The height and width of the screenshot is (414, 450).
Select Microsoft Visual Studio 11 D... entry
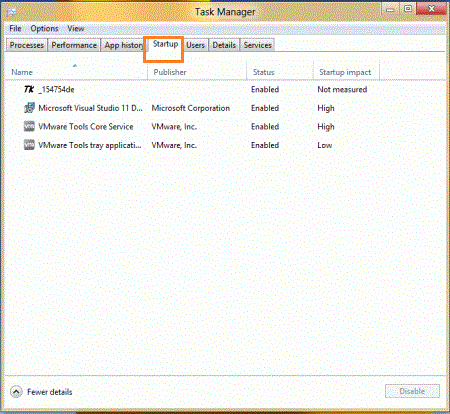[x=90, y=108]
